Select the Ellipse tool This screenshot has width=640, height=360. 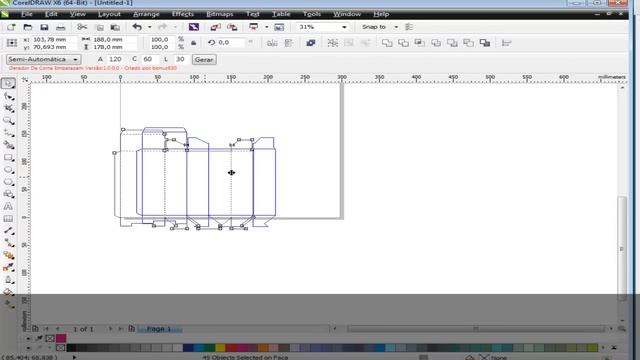tap(8, 170)
